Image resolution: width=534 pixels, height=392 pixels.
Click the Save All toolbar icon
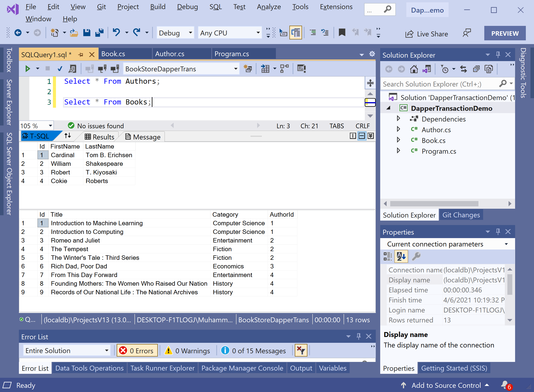(99, 32)
